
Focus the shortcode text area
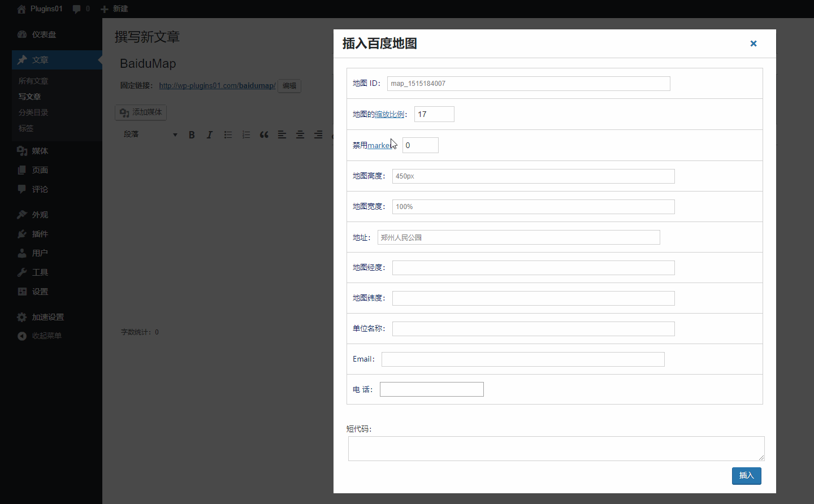point(556,449)
